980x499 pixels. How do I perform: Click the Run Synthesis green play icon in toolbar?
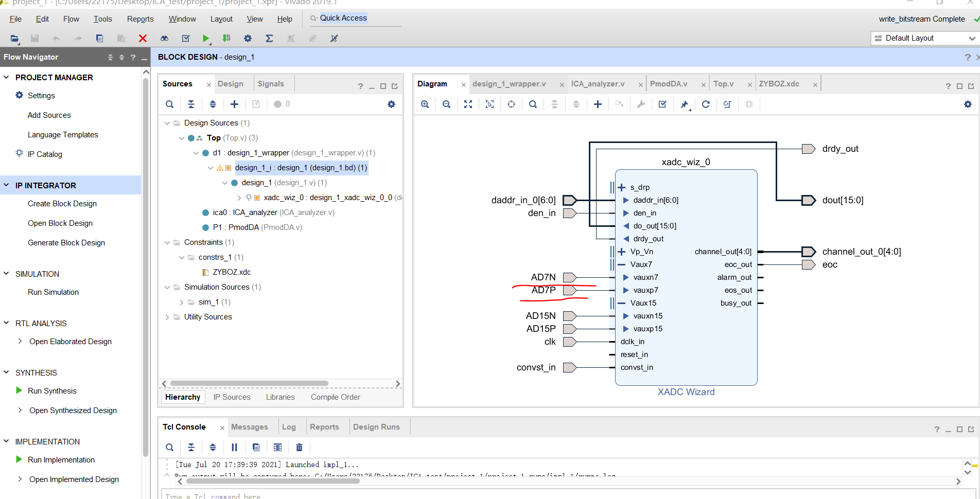coord(206,38)
